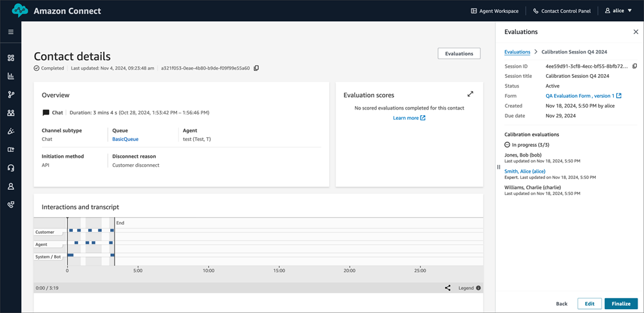Open the dashboard grid icon in sidebar
Screen dimensions: 644x313
coord(10,58)
